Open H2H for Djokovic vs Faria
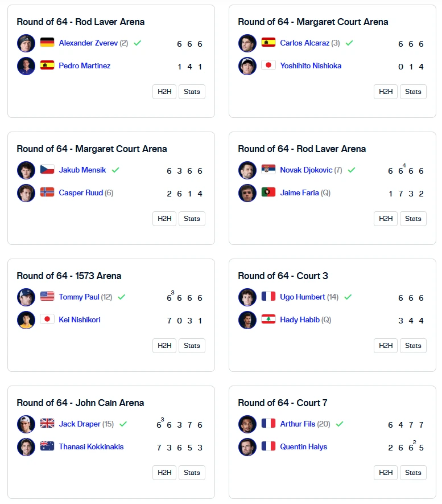The height and width of the screenshot is (504, 442). pos(386,219)
